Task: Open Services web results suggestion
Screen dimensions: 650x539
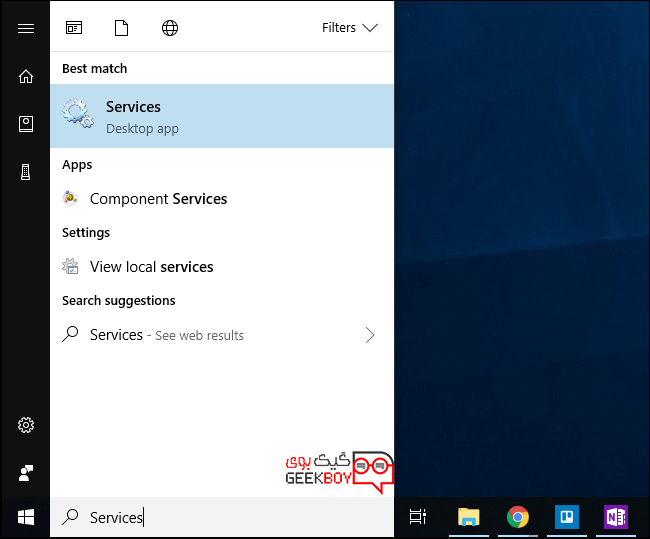Action: pos(222,335)
